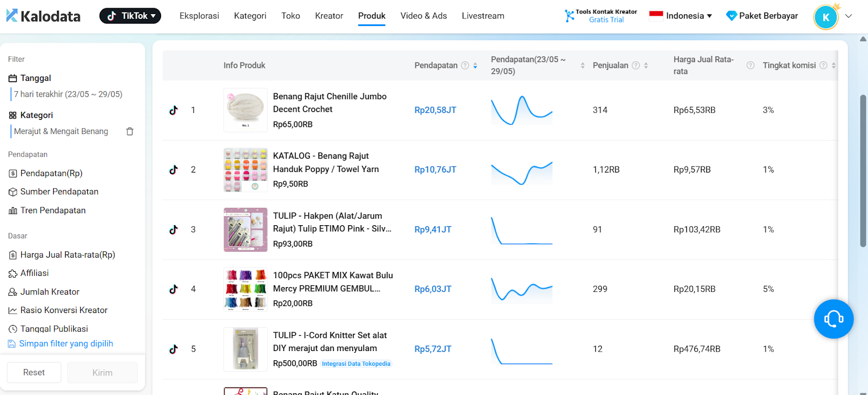Click the Rp6,03JT revenue trend chart
Screen dimensions: 868x395
(x=522, y=289)
